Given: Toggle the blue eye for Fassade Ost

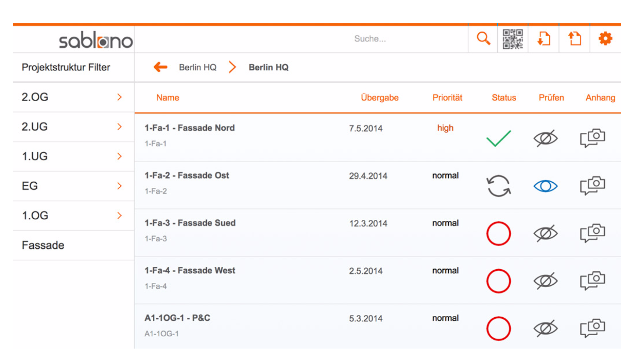Looking at the screenshot, I should tap(545, 186).
